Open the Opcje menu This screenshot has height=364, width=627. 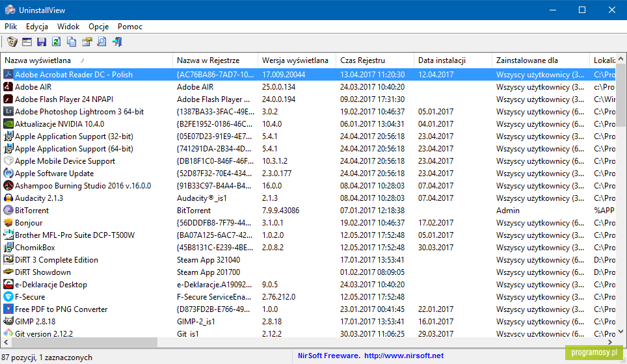(98, 27)
